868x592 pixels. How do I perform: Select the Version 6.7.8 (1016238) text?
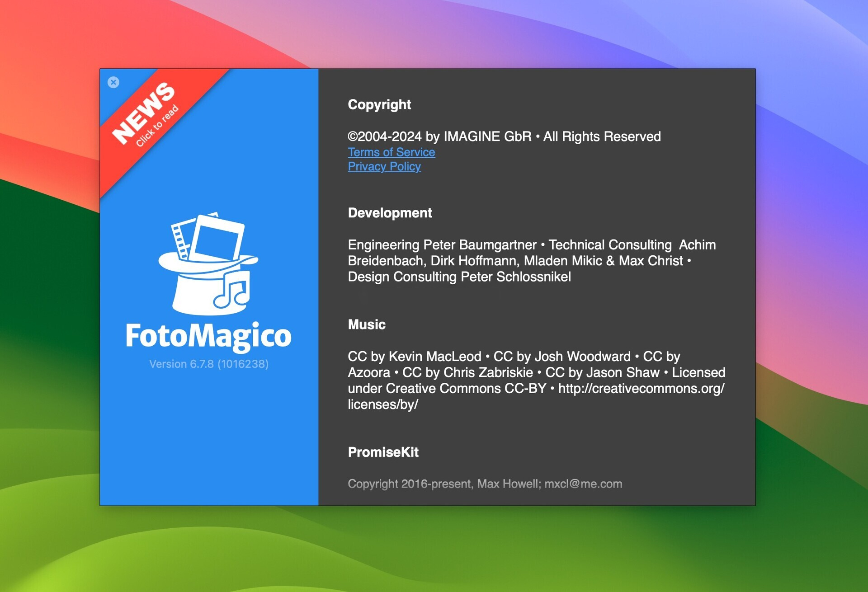tap(209, 364)
